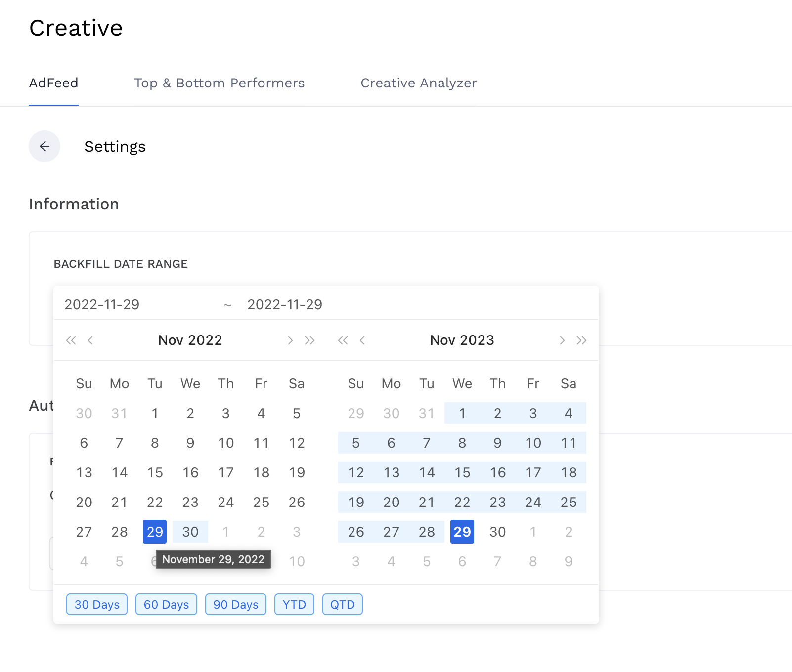
Task: Click the back arrow next to Settings
Action: click(x=44, y=146)
